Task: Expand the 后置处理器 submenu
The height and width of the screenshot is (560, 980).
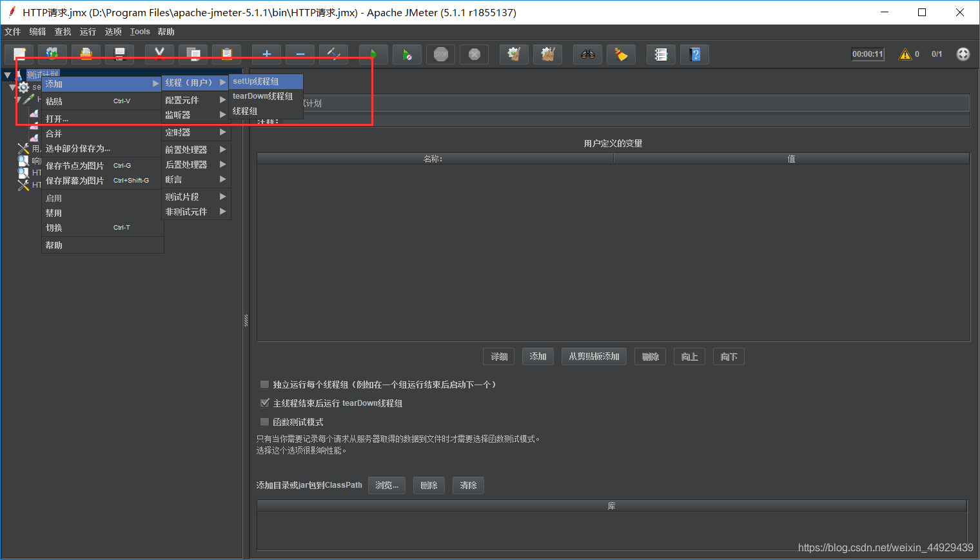Action: click(195, 165)
